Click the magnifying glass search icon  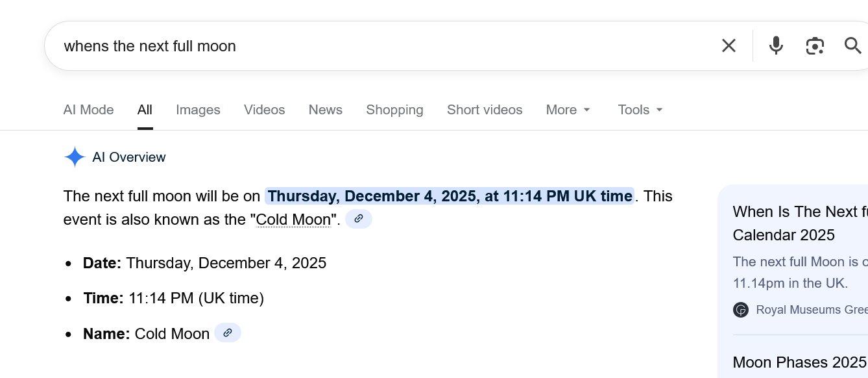(852, 45)
